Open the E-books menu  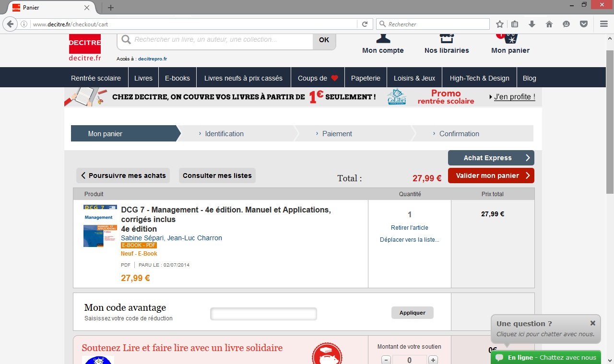(177, 78)
